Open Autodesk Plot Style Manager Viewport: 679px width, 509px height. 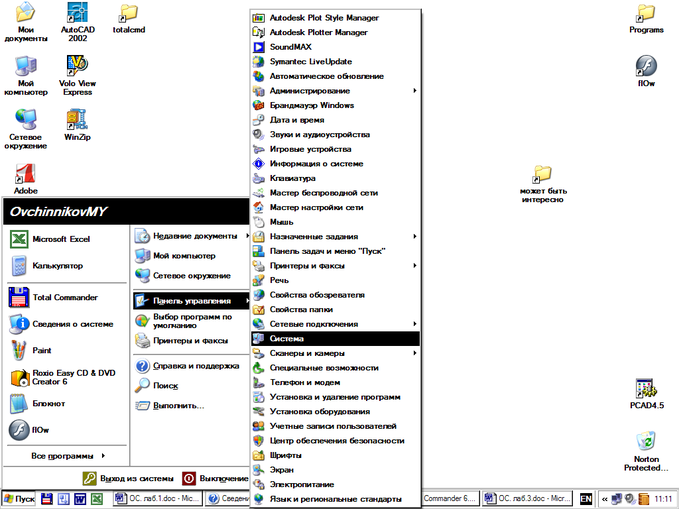336,18
